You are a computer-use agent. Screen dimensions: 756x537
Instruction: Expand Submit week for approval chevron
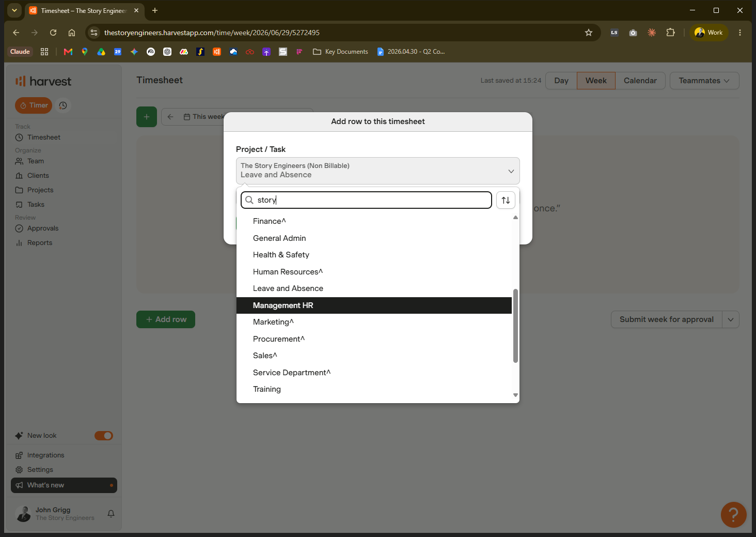731,319
